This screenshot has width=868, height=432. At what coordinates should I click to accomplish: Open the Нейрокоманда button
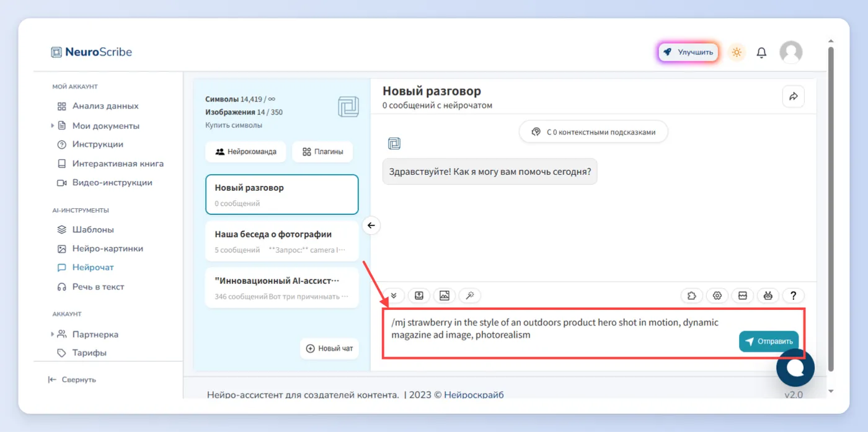[x=246, y=152]
